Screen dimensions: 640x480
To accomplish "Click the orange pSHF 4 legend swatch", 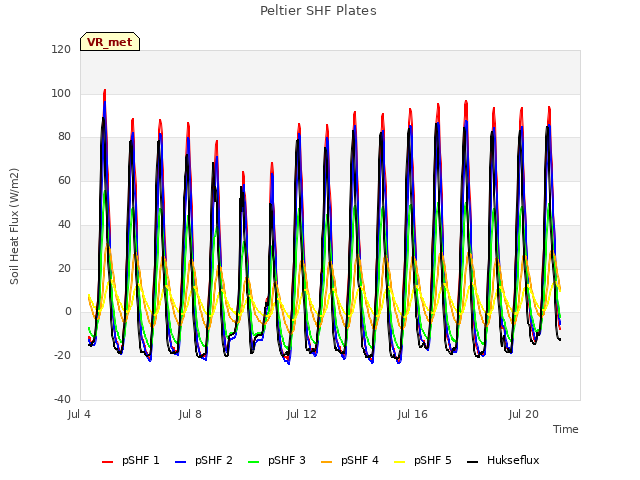I will [327, 462].
